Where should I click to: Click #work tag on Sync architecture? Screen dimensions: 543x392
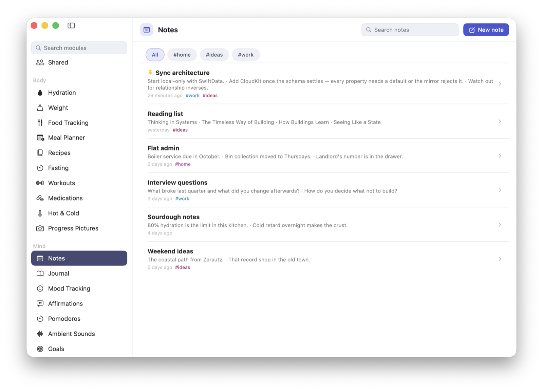192,96
